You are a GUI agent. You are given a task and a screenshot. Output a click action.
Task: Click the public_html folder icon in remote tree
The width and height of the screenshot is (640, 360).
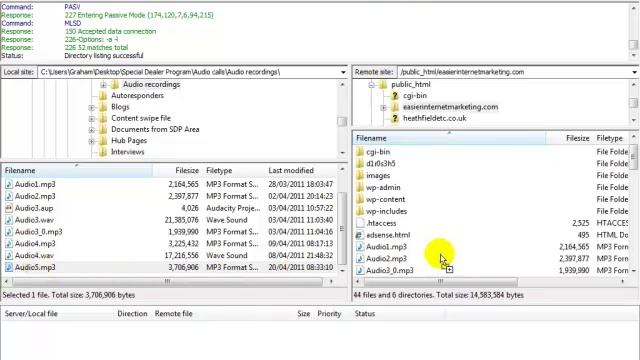click(x=383, y=84)
